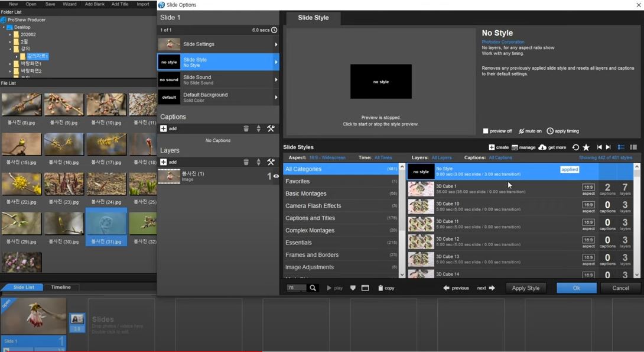
Task: Click the comment bubble icon next to play
Action: 353,288
